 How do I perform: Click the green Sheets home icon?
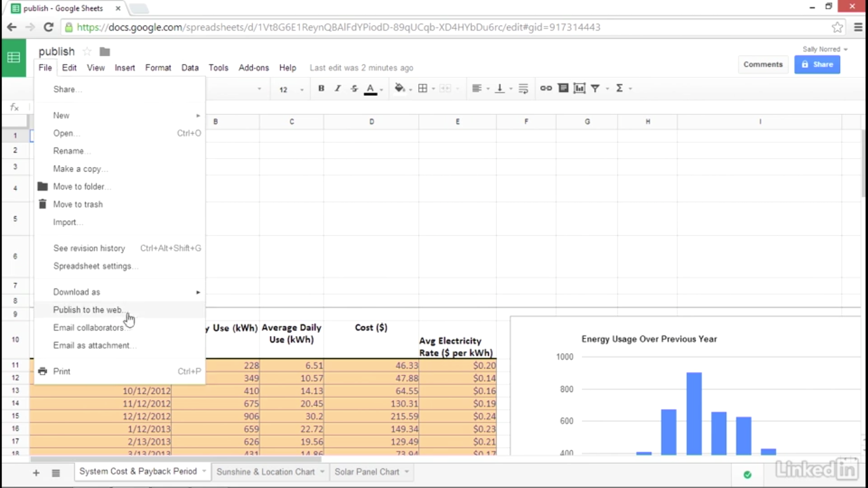tap(13, 58)
